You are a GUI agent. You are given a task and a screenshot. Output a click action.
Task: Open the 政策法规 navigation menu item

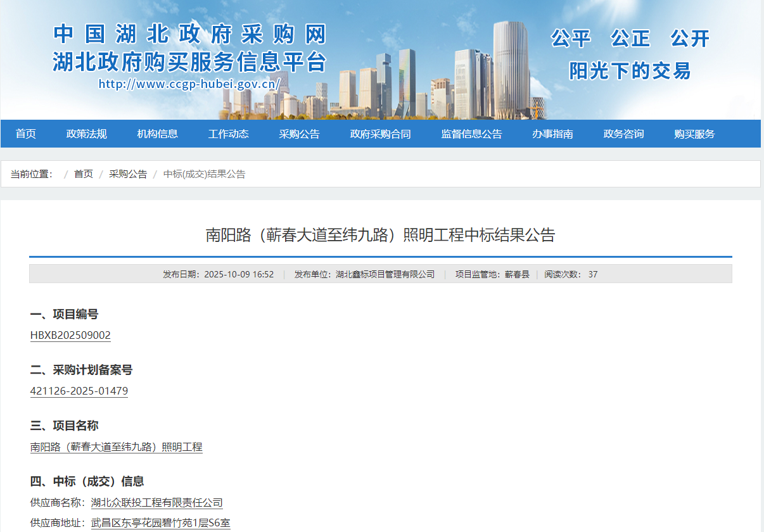pyautogui.click(x=87, y=134)
